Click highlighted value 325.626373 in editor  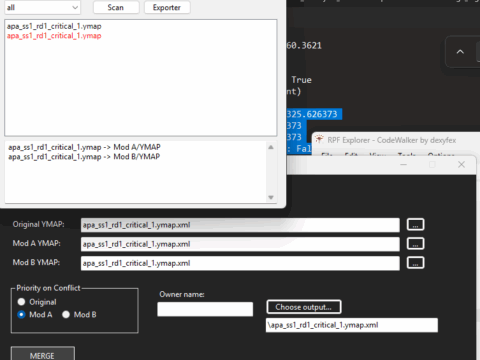tap(312, 114)
